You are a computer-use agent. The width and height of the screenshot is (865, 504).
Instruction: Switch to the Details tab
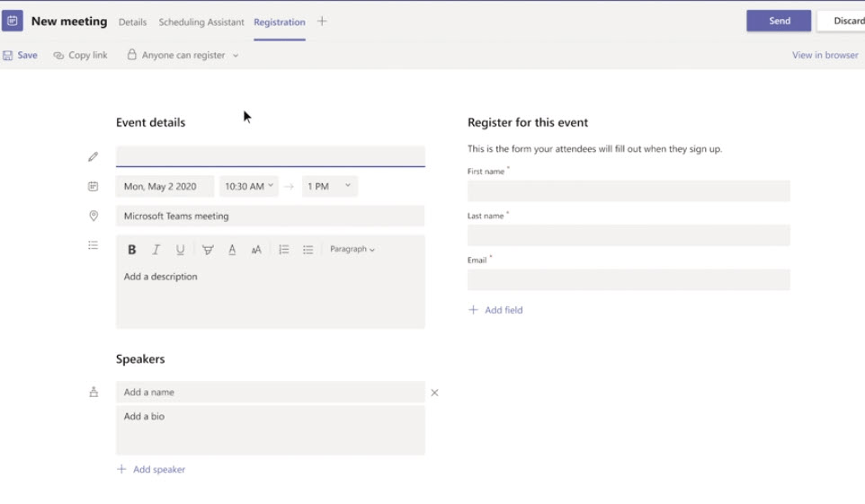pyautogui.click(x=132, y=22)
